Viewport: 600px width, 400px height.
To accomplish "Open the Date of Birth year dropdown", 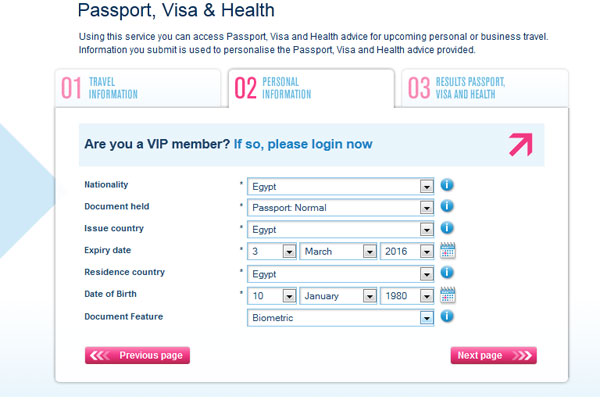I will point(427,296).
